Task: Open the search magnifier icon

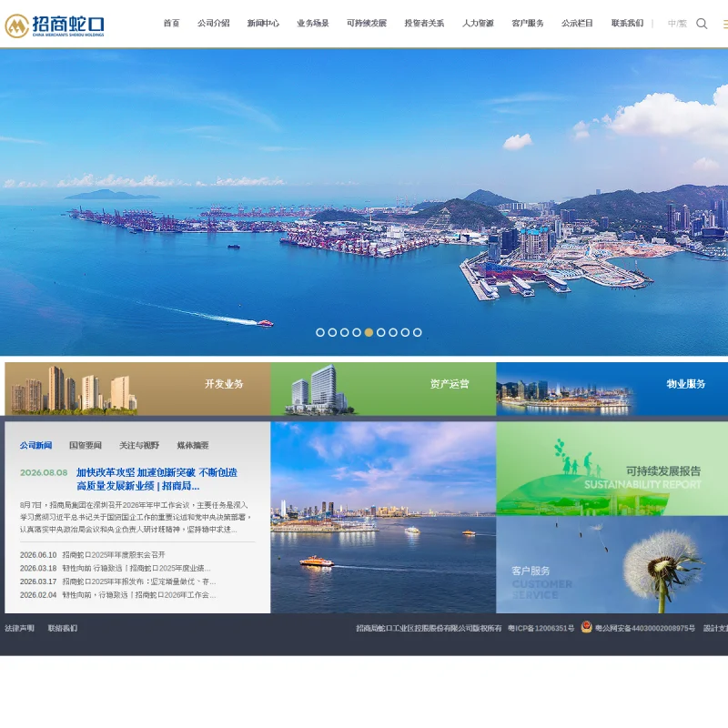Action: [702, 24]
